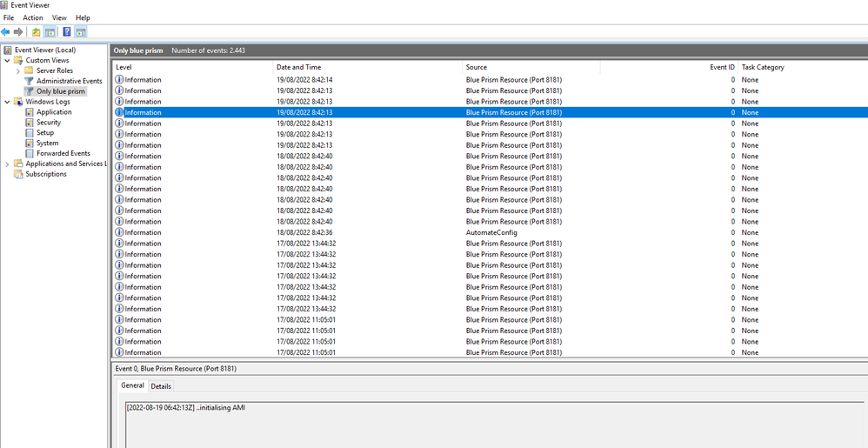Viewport: 868px width, 448px height.
Task: Collapse the Windows Logs tree node
Action: click(x=7, y=102)
